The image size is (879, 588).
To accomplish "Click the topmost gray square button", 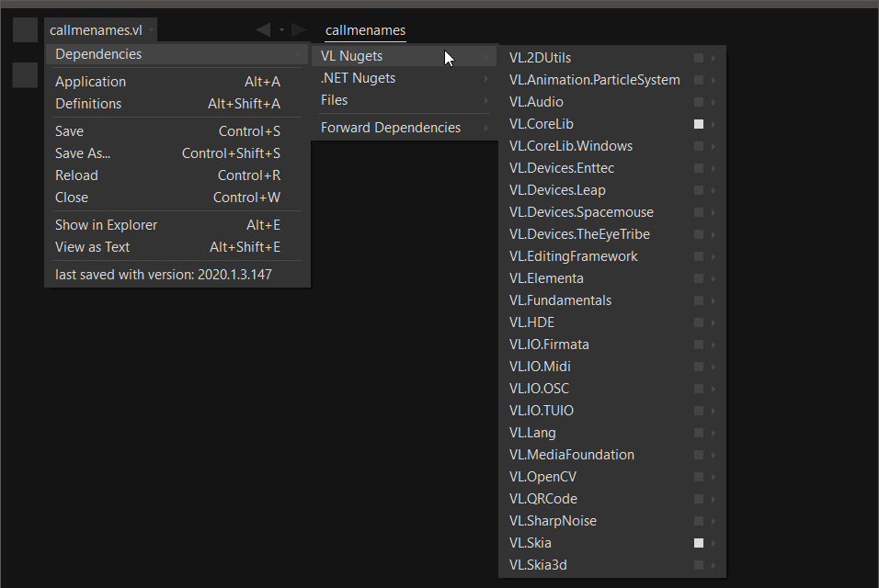I will [x=26, y=30].
